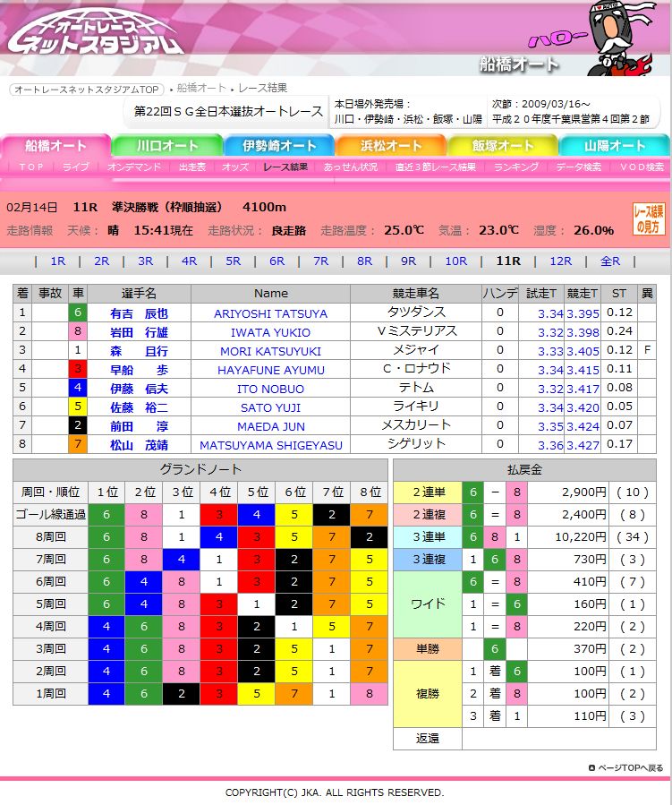672x805 pixels.
Task: Select the 船橋オート tab
Action: click(x=55, y=145)
